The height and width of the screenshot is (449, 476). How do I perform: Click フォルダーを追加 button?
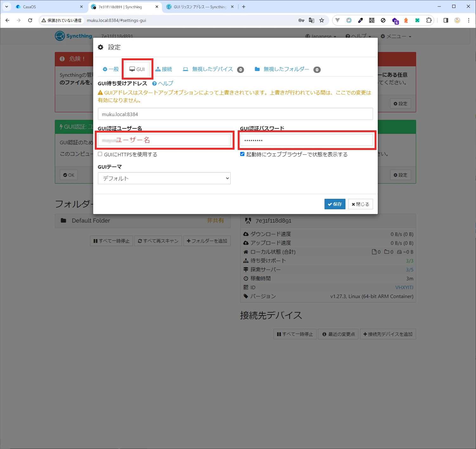pos(207,241)
